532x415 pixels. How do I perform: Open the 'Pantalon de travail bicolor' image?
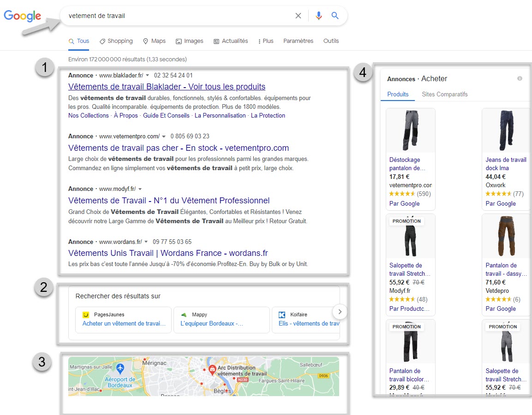(x=411, y=342)
